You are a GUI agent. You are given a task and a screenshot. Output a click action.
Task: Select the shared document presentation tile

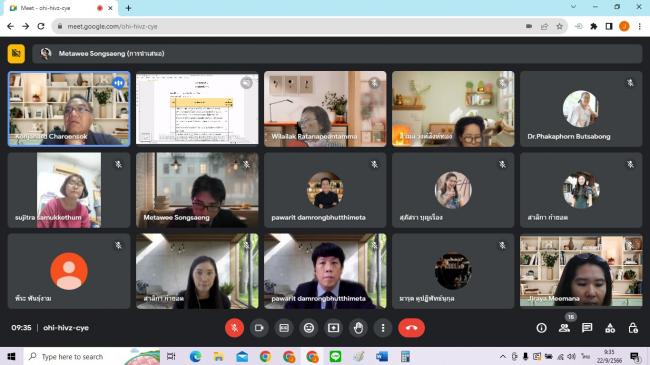tap(197, 109)
